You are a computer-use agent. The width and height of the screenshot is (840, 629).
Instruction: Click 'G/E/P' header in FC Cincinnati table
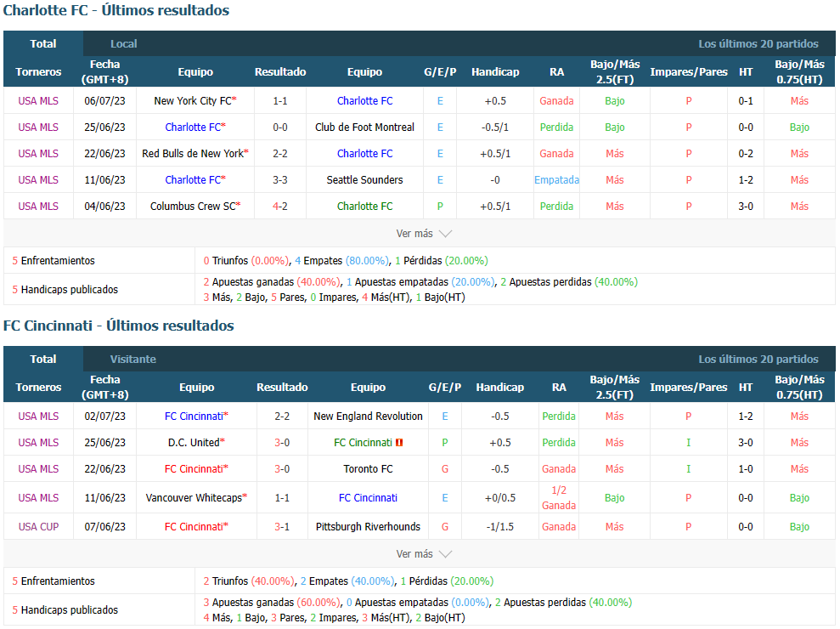tap(445, 387)
